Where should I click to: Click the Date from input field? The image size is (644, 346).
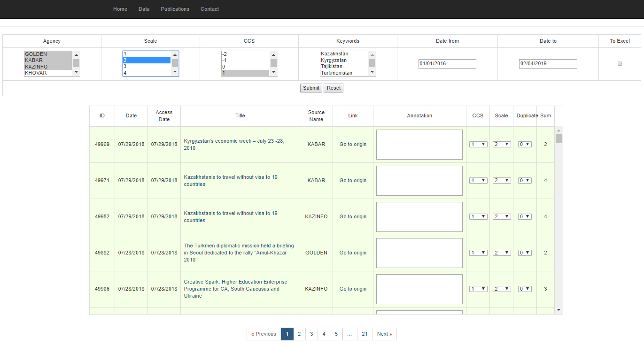pos(447,64)
